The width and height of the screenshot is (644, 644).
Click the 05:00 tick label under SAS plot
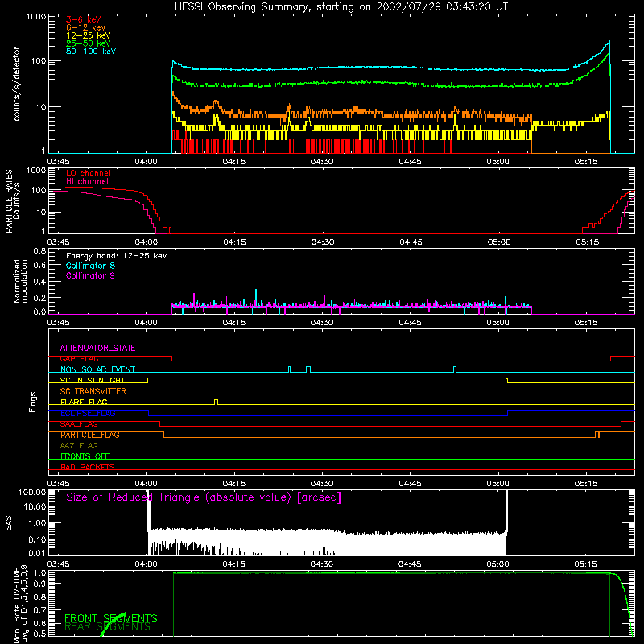tap(497, 564)
